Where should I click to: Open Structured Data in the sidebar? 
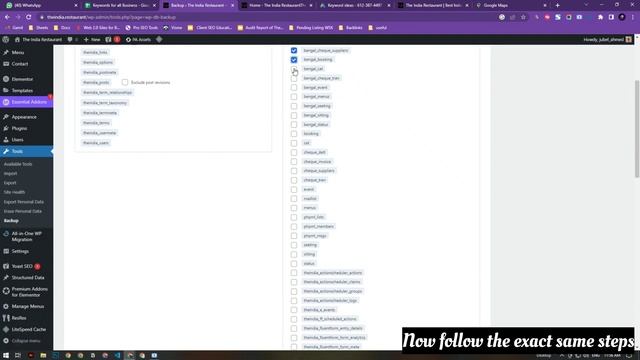27,278
